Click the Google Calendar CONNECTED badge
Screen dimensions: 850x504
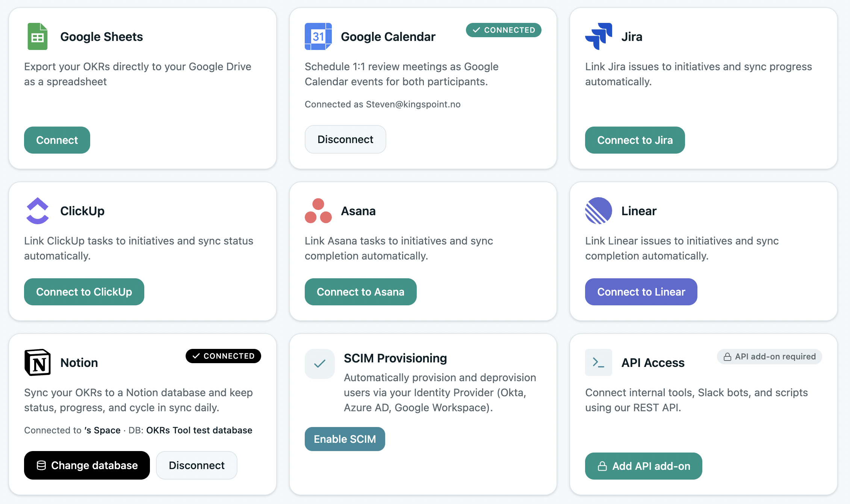point(504,30)
